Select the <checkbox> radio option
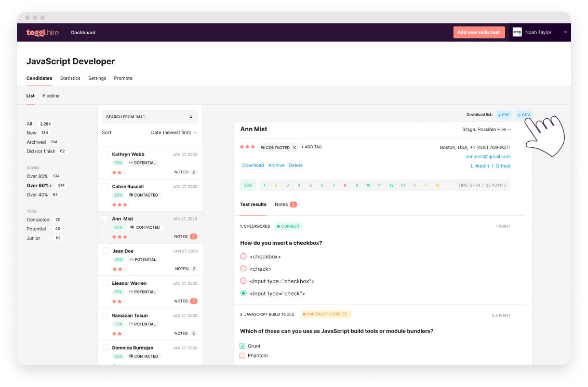The image size is (588, 387). [244, 256]
